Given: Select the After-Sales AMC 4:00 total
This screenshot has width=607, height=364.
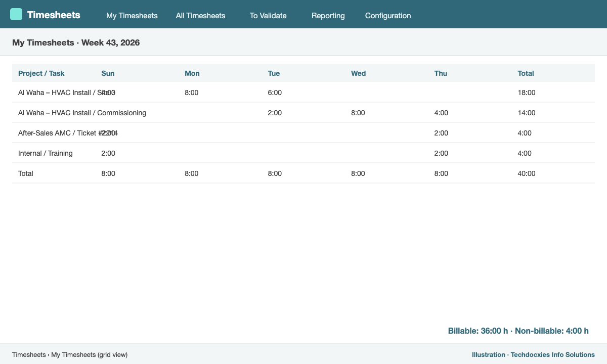Looking at the screenshot, I should point(525,133).
